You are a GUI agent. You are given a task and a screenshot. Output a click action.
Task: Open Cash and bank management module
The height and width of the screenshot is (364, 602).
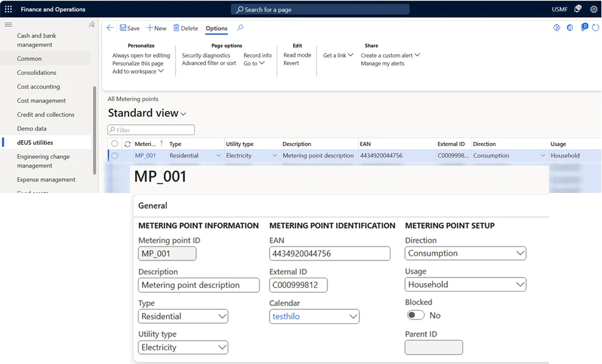coord(37,40)
